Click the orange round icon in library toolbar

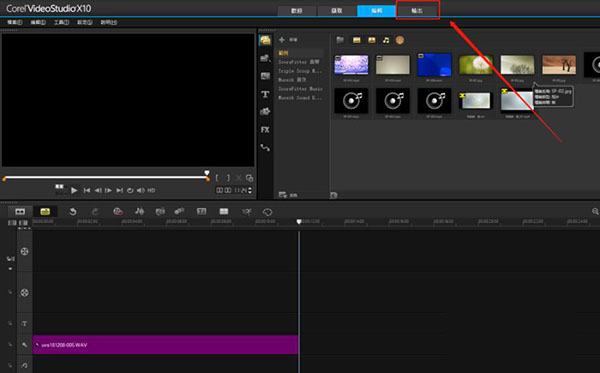399,40
